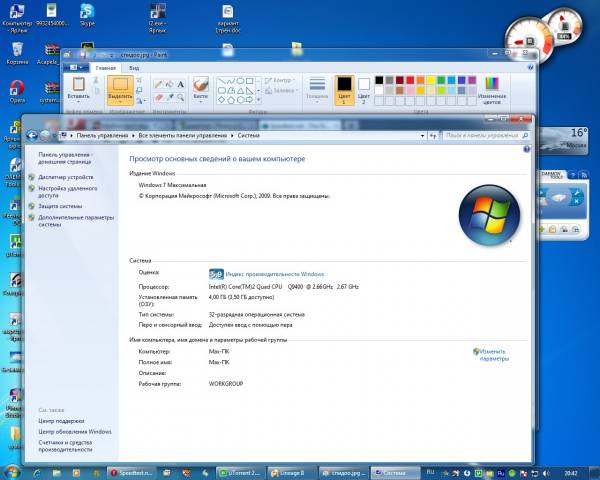
Task: Pick the Triangle shape in Paint's shapes gallery
Action: tap(240, 91)
